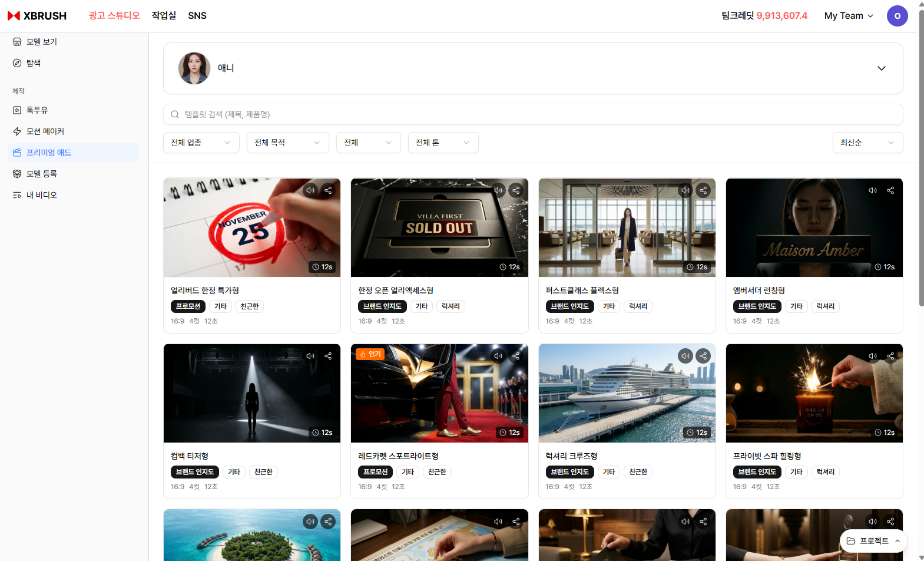924x561 pixels.
Task: Share the 럭셔리 크루즈형 template
Action: (x=703, y=356)
